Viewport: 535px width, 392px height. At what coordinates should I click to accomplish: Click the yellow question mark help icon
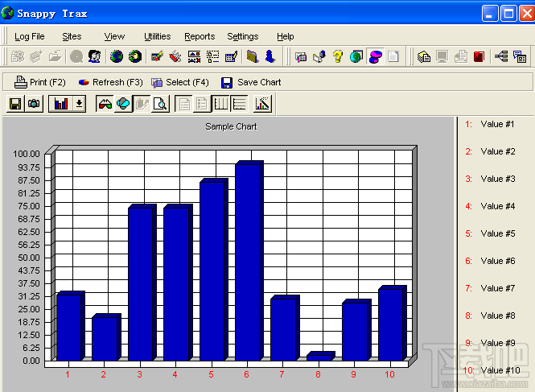click(x=338, y=56)
